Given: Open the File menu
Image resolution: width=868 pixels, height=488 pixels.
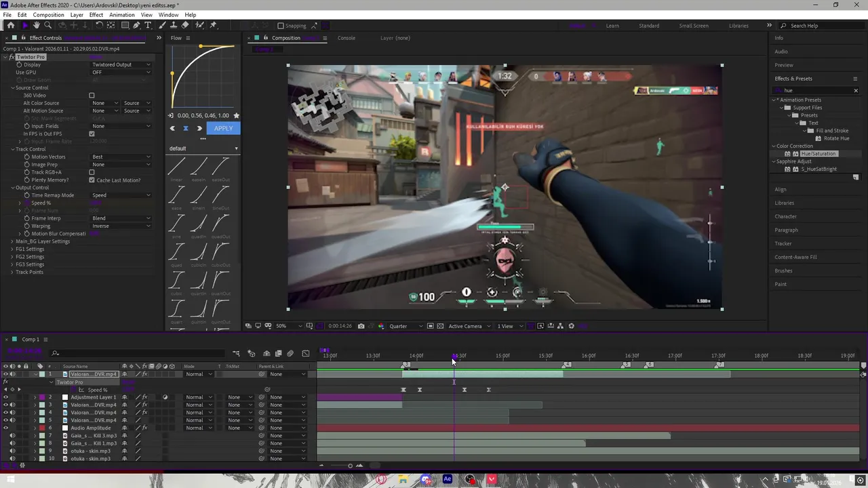Looking at the screenshot, I should [x=7, y=15].
